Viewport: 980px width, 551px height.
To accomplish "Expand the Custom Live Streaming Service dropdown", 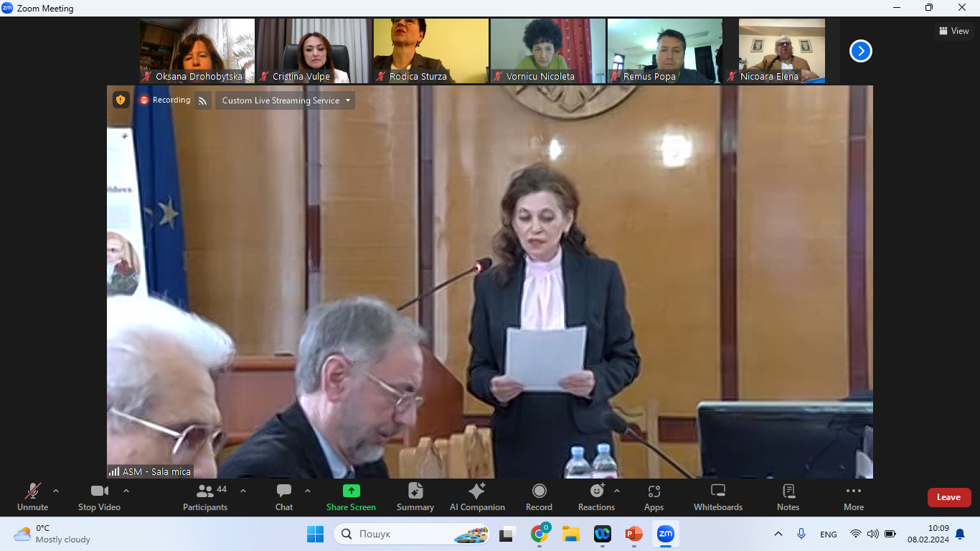I will pyautogui.click(x=286, y=100).
